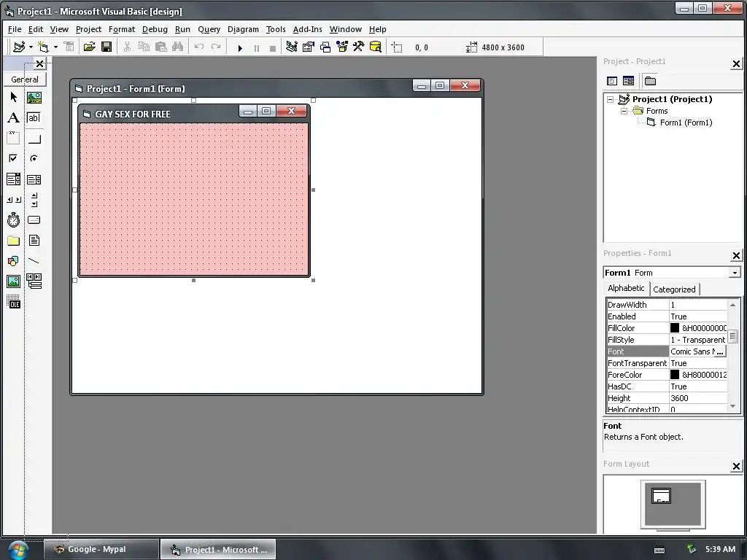This screenshot has width=747, height=560.
Task: Click Add Standard EXE Project icon
Action: pyautogui.click(x=19, y=47)
